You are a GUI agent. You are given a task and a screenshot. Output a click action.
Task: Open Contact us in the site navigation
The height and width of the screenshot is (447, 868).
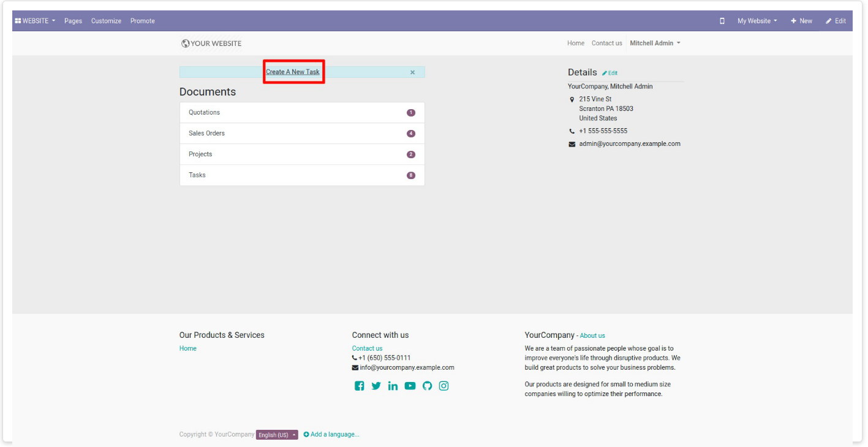point(607,44)
